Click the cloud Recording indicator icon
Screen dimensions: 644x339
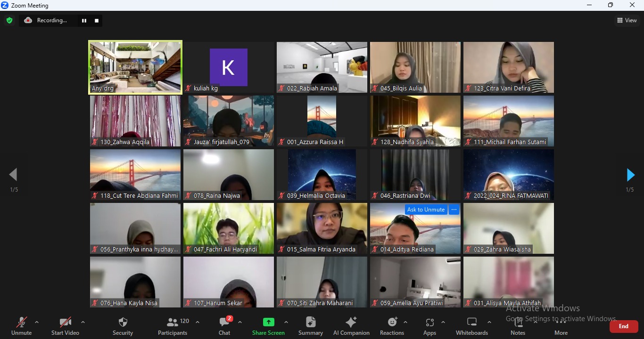pos(28,20)
